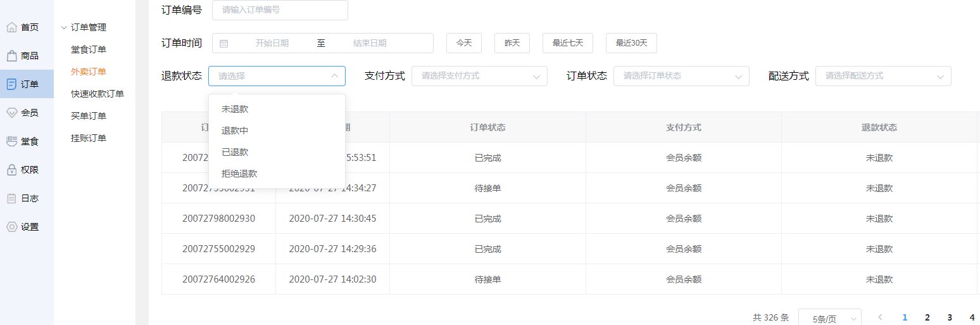Click the 最近30天 button

[x=632, y=43]
